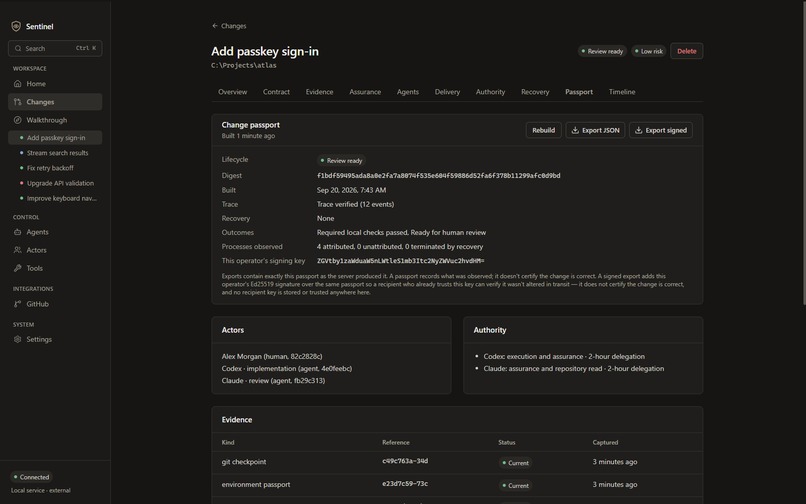The width and height of the screenshot is (806, 504).
Task: Open the GitHub integration label
Action: pos(38,304)
